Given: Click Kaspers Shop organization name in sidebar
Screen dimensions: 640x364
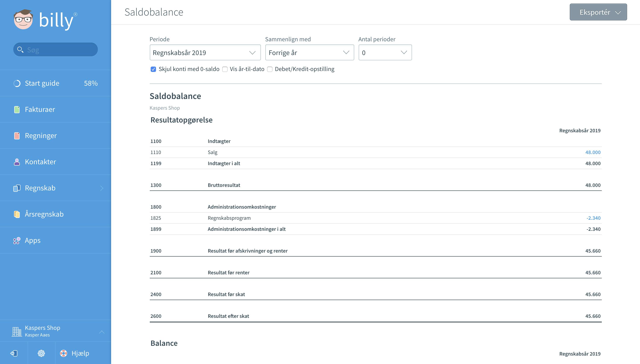Looking at the screenshot, I should 42,328.
